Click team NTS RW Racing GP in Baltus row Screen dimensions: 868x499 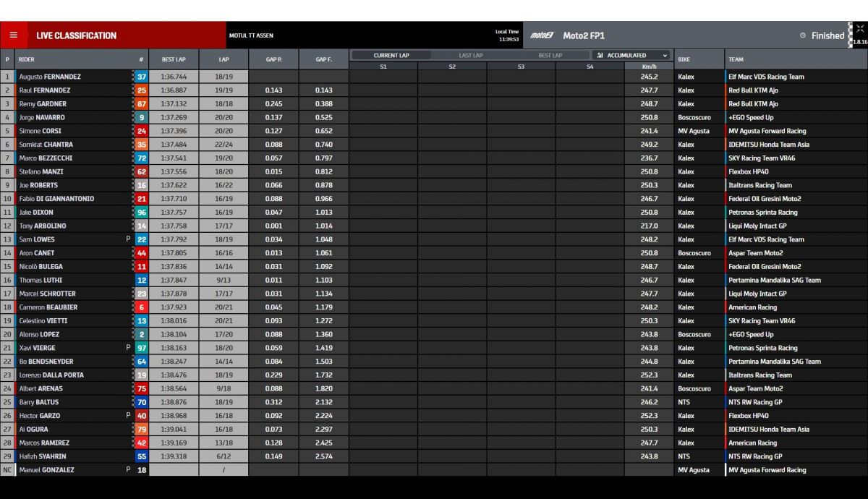pos(755,402)
